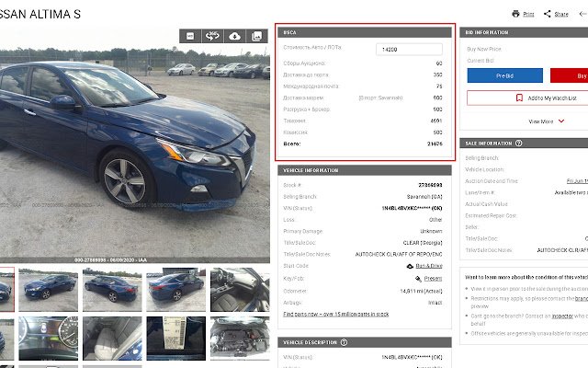The width and height of the screenshot is (588, 368).
Task: Select the instrument cluster thumbnail
Action: coord(49,339)
